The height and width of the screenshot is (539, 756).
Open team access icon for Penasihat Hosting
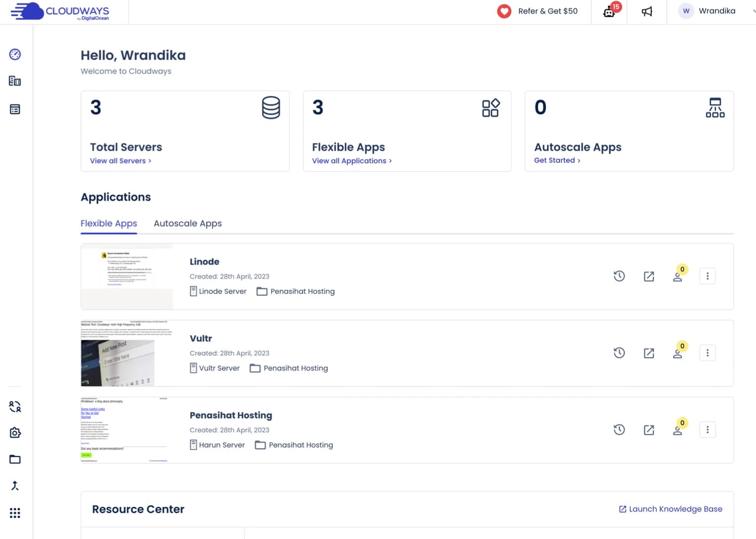coord(678,430)
